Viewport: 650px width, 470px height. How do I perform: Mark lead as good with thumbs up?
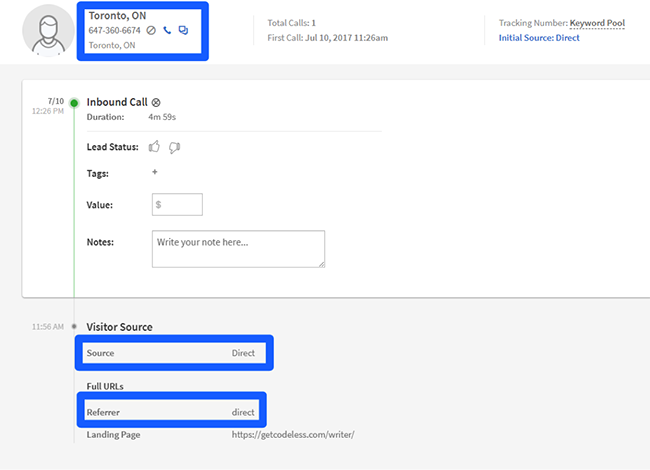click(x=154, y=147)
